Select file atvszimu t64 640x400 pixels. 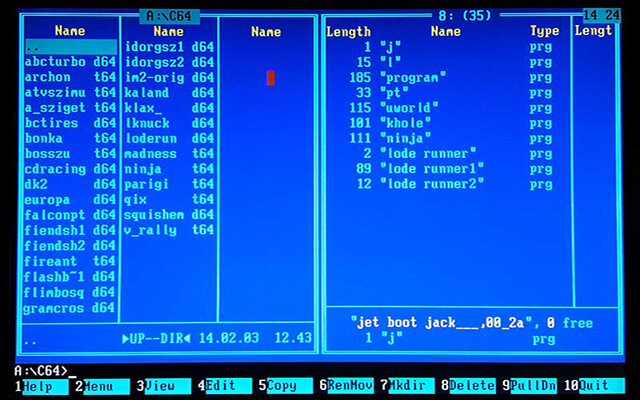click(70, 93)
